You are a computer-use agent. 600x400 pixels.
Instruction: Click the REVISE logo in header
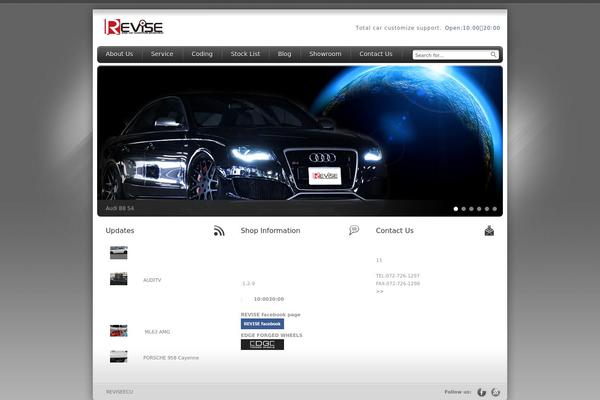(134, 27)
